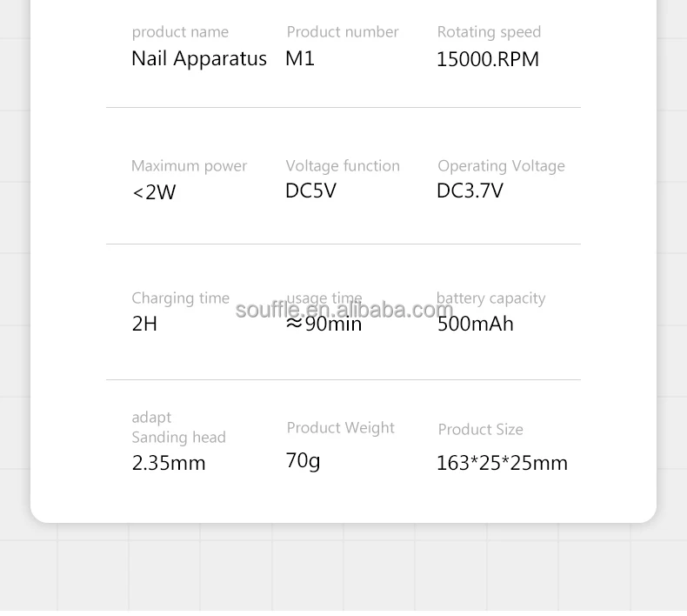Select the '15000.RPM' rotating speed value
The image size is (687, 616).
click(x=487, y=60)
